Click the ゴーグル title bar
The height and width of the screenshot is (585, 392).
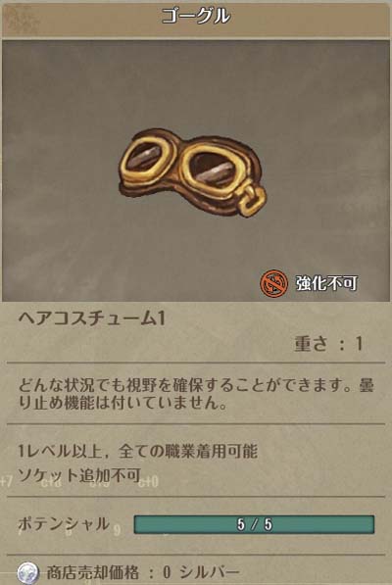pyautogui.click(x=196, y=18)
